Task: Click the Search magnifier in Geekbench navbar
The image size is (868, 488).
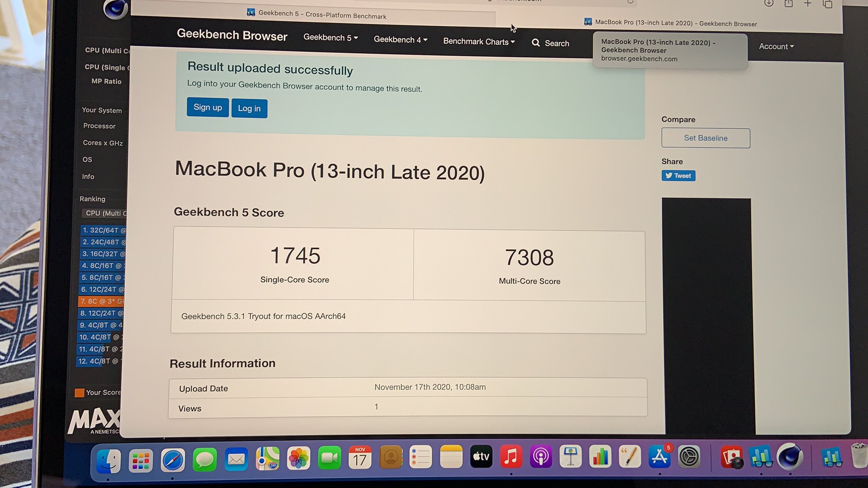Action: click(536, 43)
